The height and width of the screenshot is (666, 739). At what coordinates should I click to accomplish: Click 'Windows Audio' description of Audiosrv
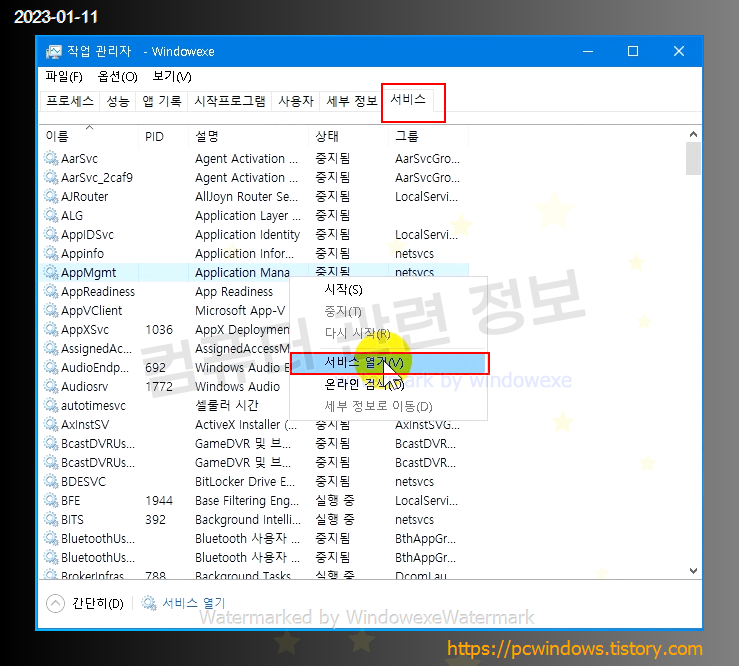(238, 386)
